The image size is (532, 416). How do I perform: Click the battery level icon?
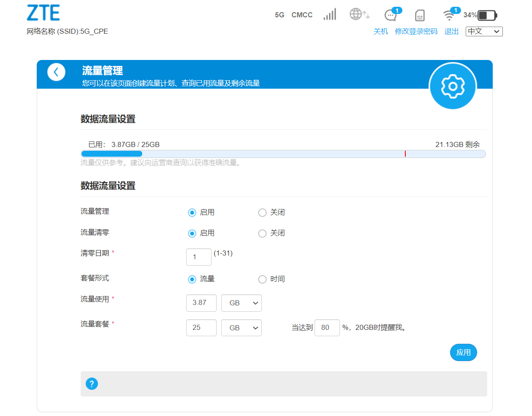click(487, 15)
